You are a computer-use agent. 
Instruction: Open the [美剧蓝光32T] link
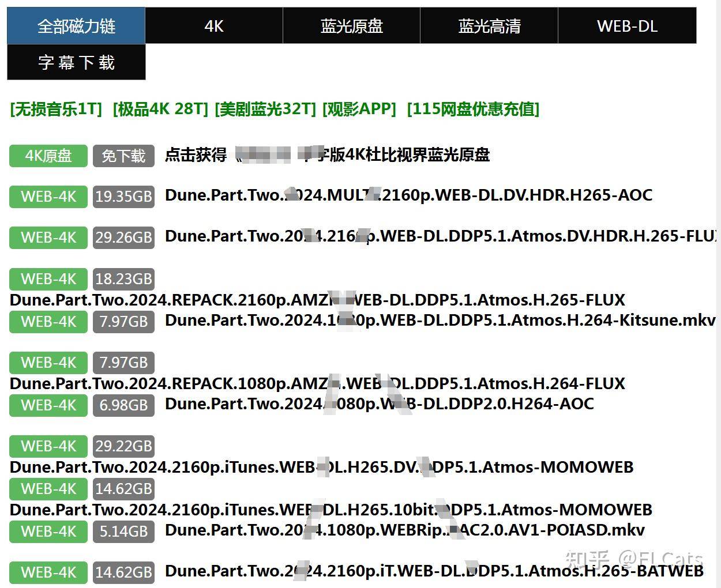pyautogui.click(x=265, y=109)
